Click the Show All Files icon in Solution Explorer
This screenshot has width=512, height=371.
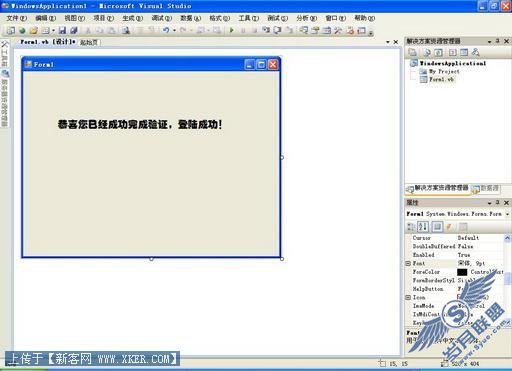pos(427,52)
